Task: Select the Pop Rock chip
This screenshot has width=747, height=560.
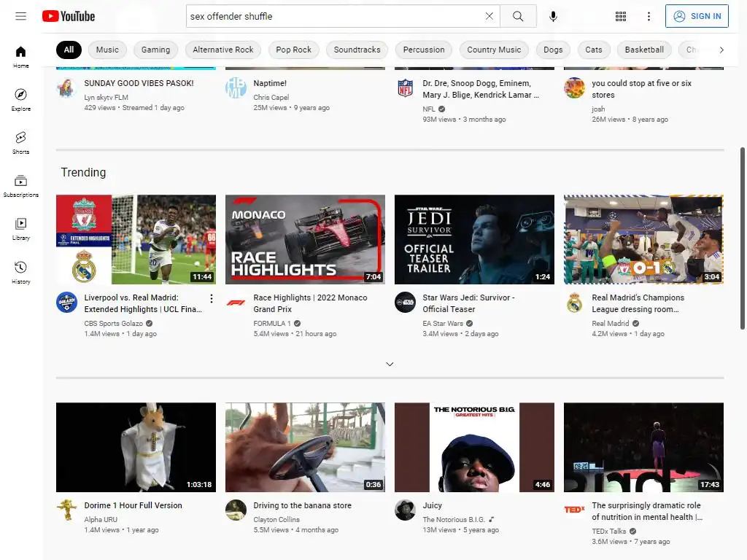Action: tap(293, 50)
